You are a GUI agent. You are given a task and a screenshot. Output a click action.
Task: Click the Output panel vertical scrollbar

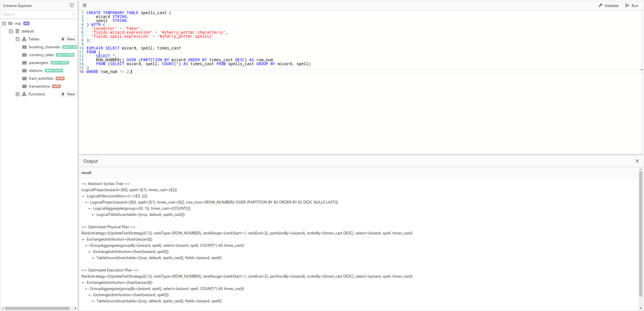pos(641,235)
